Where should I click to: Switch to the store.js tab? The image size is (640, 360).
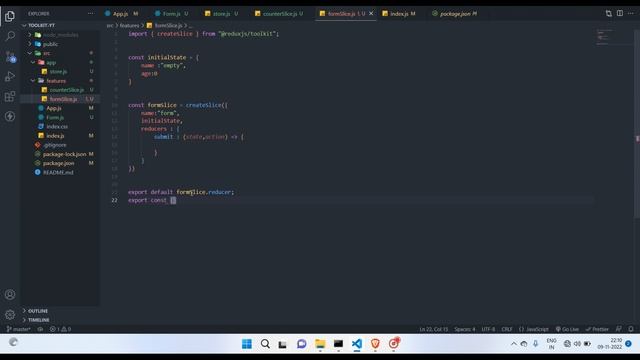click(x=222, y=13)
